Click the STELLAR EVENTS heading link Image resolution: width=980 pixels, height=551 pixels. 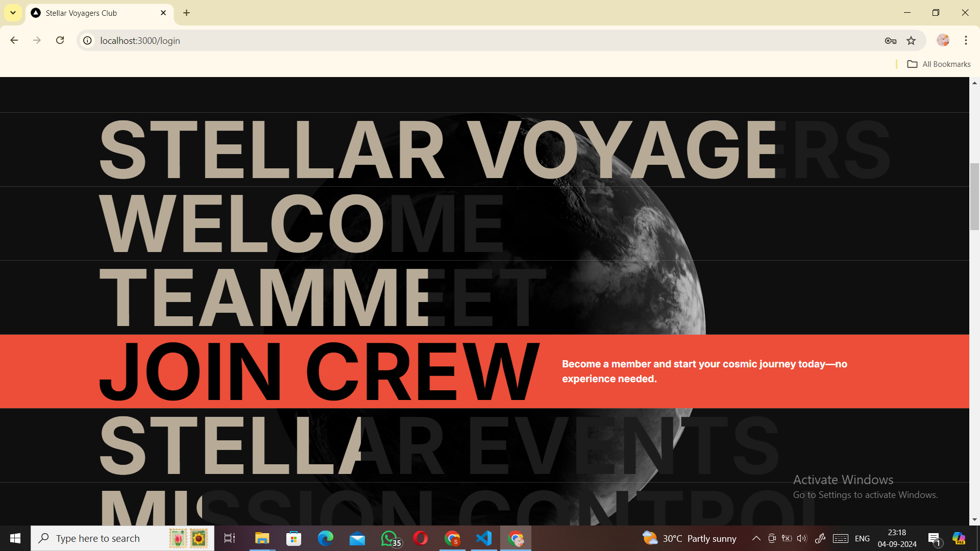(x=439, y=445)
